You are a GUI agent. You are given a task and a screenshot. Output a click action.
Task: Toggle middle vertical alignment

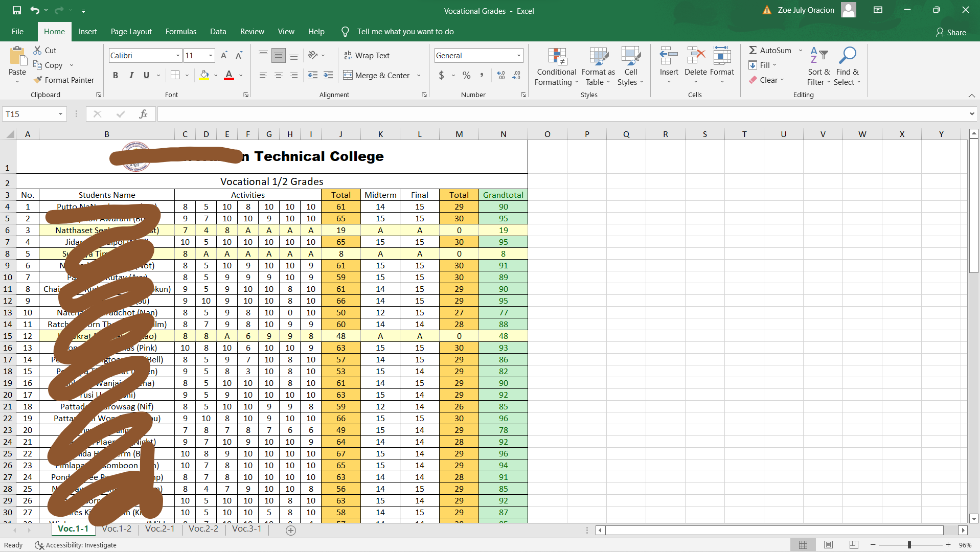click(x=279, y=55)
